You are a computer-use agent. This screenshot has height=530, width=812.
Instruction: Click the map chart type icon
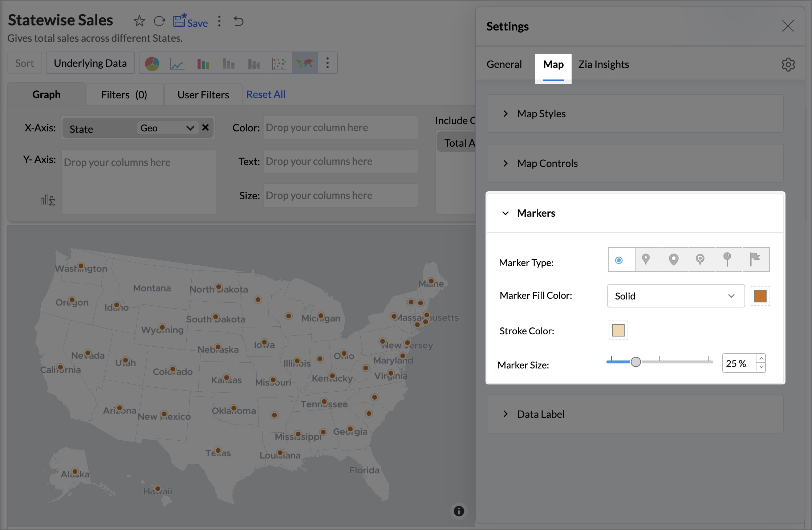point(304,64)
